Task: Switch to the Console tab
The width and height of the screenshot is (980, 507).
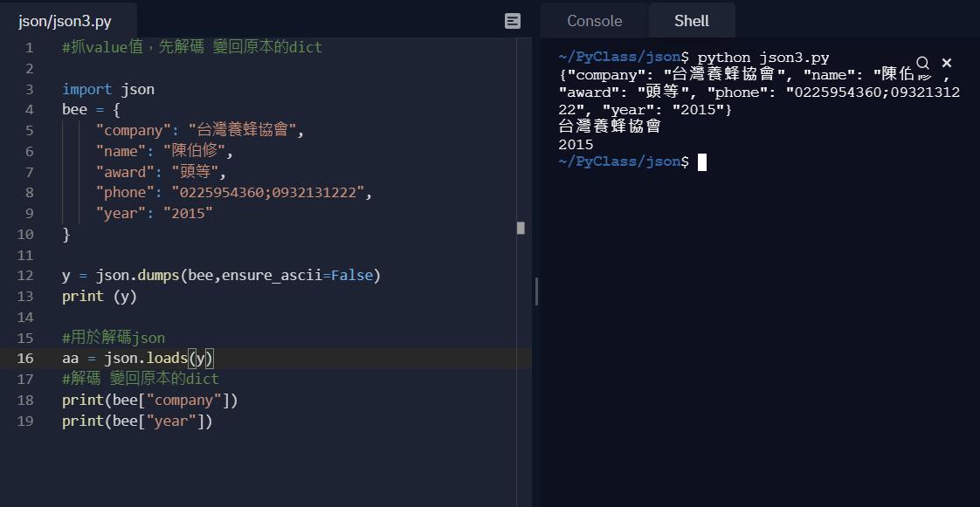Action: click(593, 20)
